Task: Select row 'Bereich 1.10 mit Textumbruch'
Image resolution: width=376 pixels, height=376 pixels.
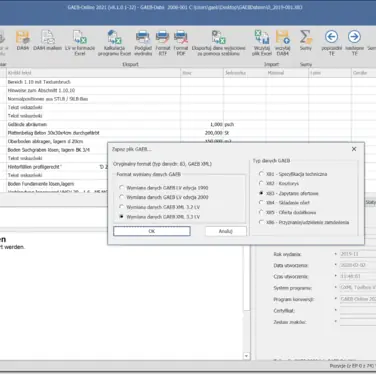Action: (x=93, y=82)
